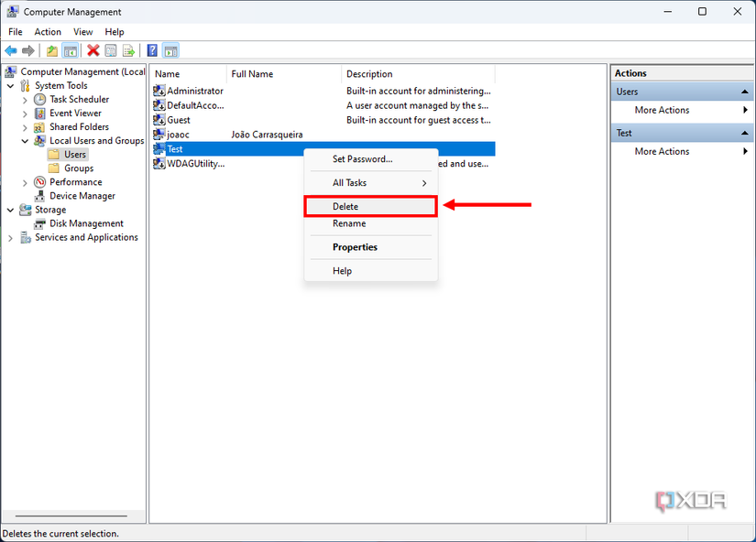
Task: Click the Task Scheduler clock icon
Action: [x=39, y=99]
